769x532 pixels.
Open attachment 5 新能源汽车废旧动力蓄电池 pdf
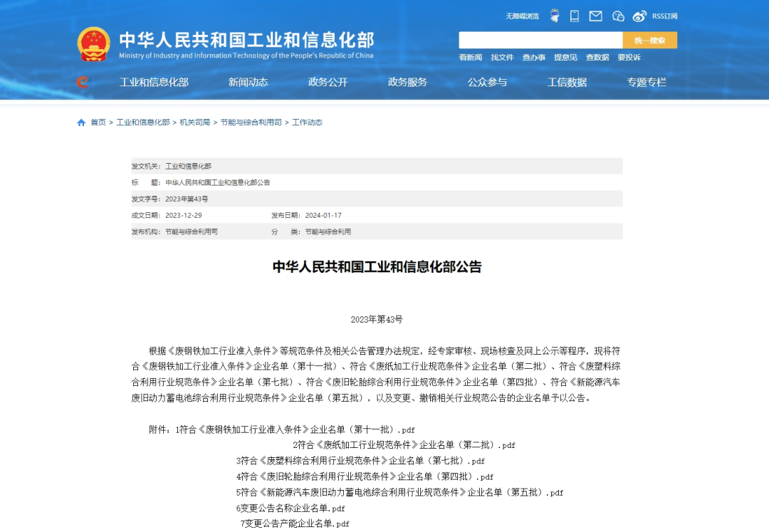point(399,492)
